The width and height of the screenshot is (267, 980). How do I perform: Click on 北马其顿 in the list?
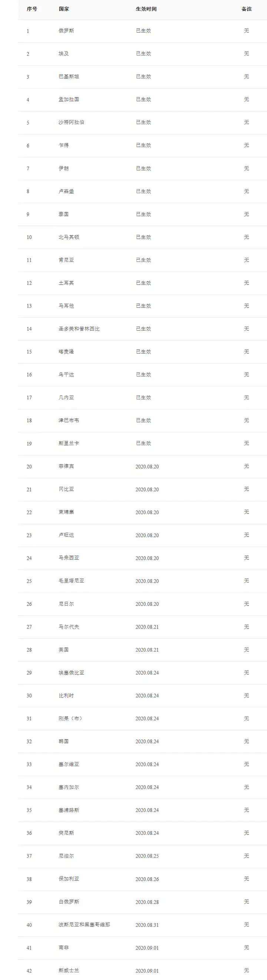[x=69, y=237]
